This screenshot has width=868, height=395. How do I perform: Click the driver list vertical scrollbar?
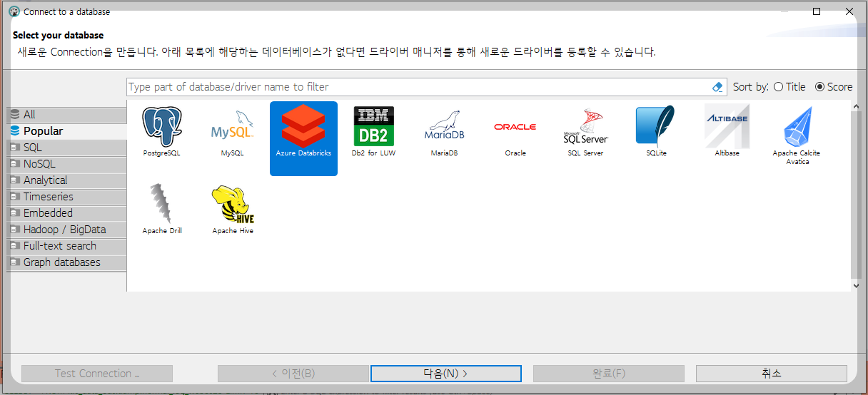[x=857, y=195]
